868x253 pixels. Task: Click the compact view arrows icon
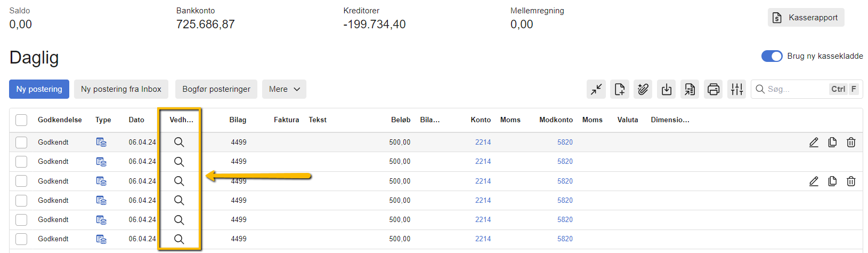(596, 89)
